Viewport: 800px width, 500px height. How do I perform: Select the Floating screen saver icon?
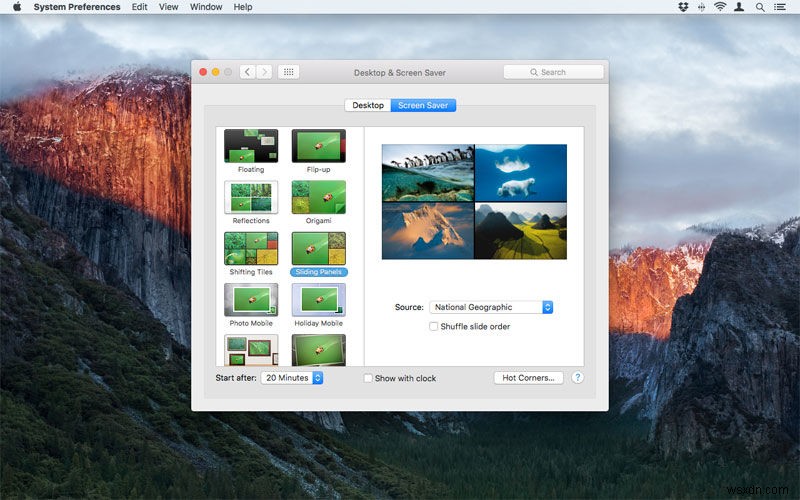[251, 146]
